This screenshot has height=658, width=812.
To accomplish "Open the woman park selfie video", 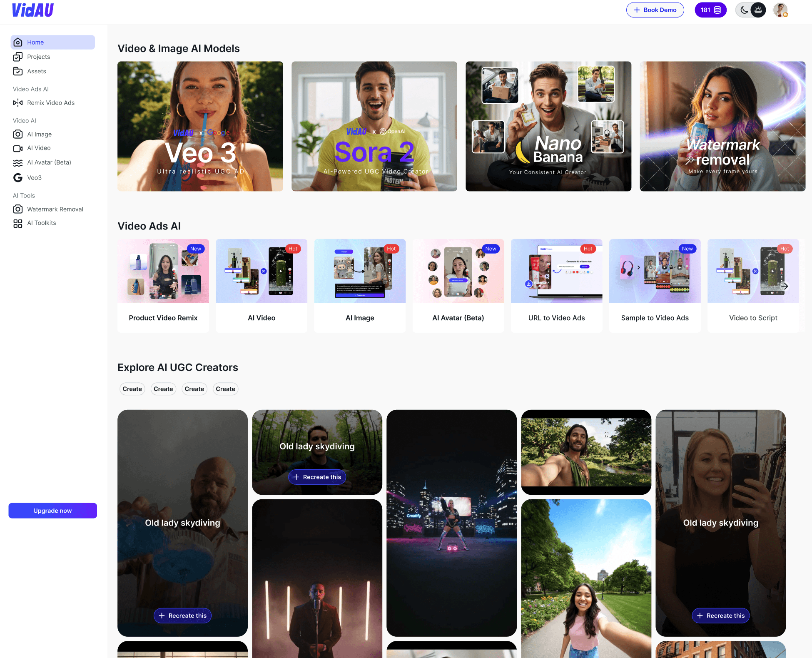I will pos(586,579).
